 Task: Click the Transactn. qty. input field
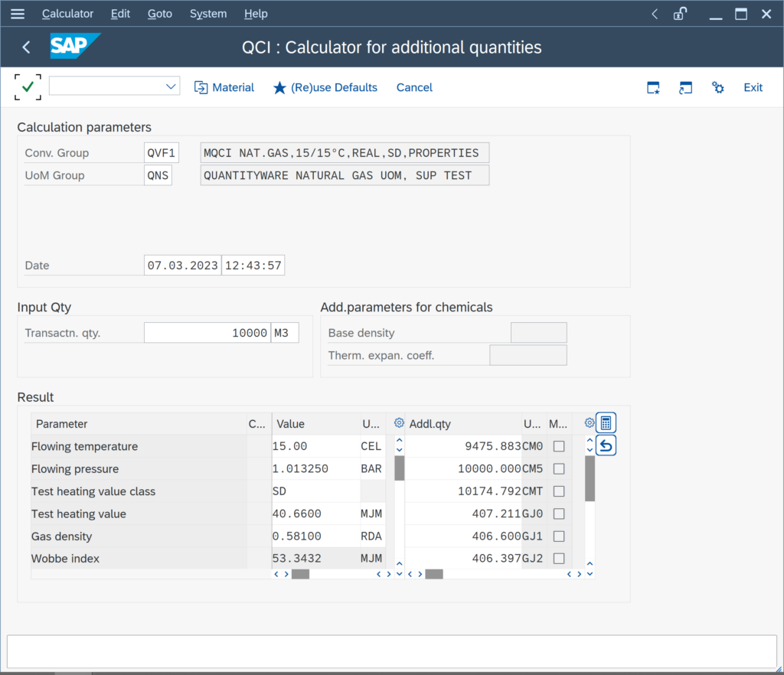tap(207, 333)
